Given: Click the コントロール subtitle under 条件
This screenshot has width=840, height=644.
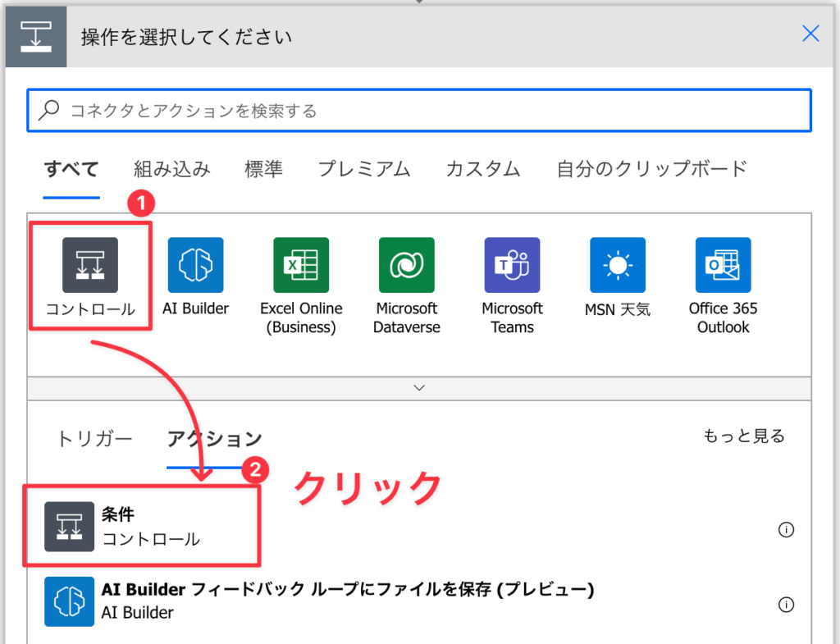Looking at the screenshot, I should 151,538.
